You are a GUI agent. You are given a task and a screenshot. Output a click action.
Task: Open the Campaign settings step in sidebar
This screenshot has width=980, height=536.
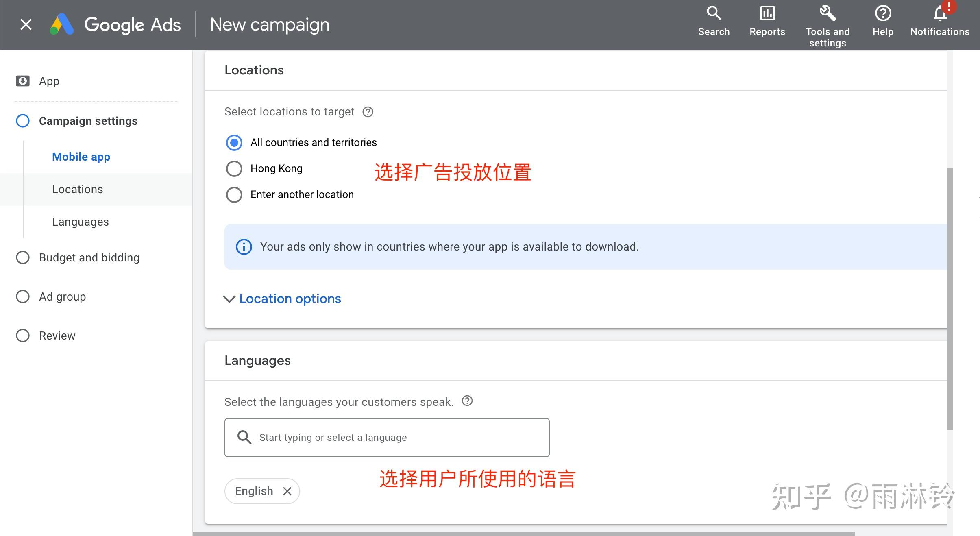point(88,121)
